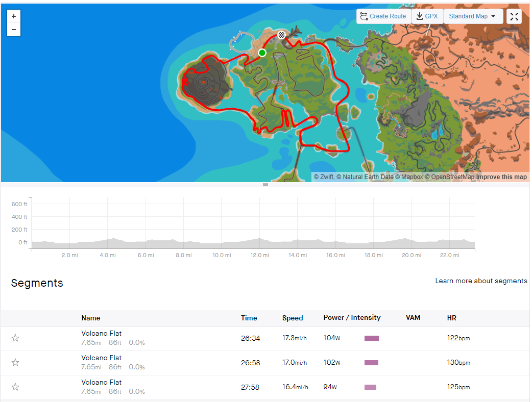The image size is (532, 402).
Task: Star the Volcano Flat segment timed 27:58
Action: (x=15, y=387)
